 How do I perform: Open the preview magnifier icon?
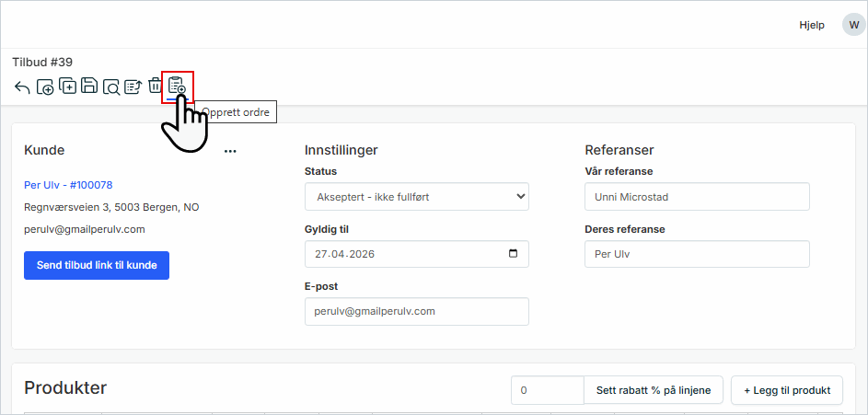(111, 87)
